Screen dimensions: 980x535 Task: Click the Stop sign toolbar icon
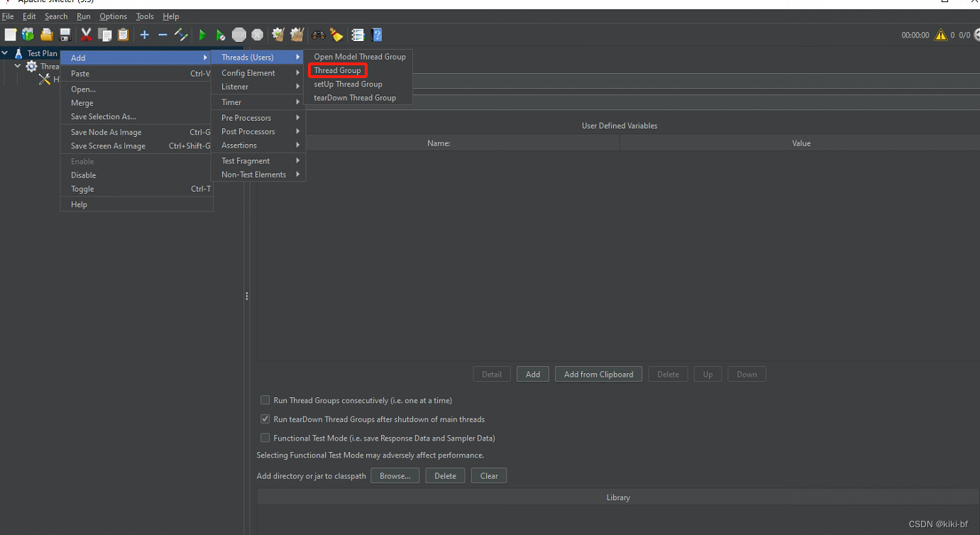click(239, 35)
